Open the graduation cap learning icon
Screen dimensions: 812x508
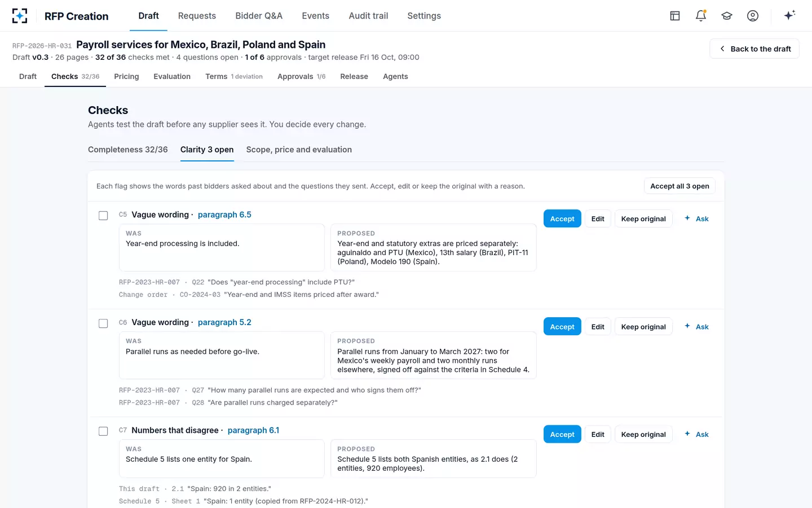[727, 16]
